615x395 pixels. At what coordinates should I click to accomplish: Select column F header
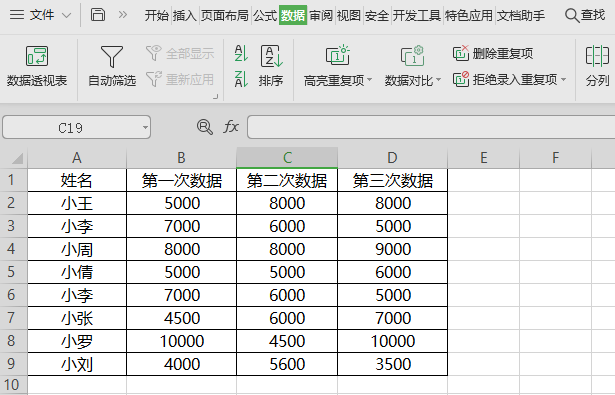[x=555, y=158]
